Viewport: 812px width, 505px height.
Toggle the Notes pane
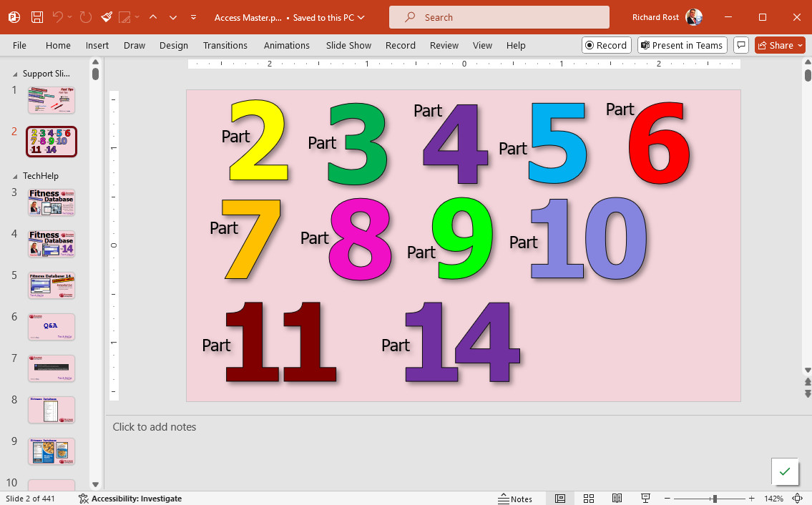pyautogui.click(x=515, y=499)
